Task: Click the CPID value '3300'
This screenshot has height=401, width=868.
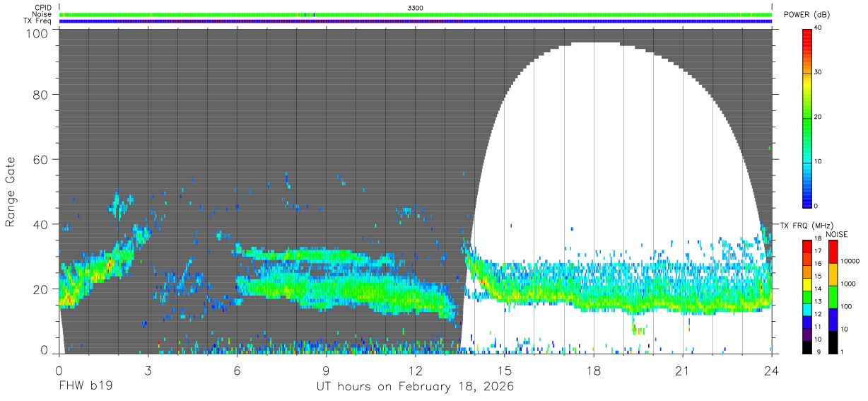Action: 416,7
